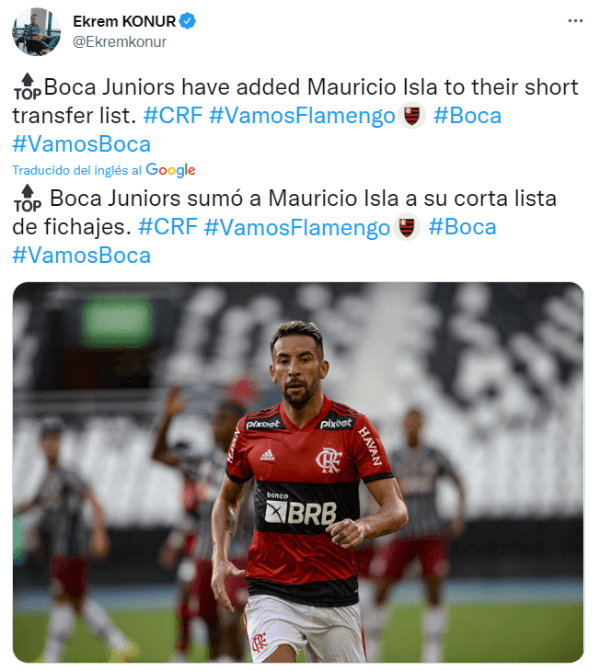Open the #Boca hashtag in the Spanish translation
Viewport: 600px width, 671px height.
462,227
